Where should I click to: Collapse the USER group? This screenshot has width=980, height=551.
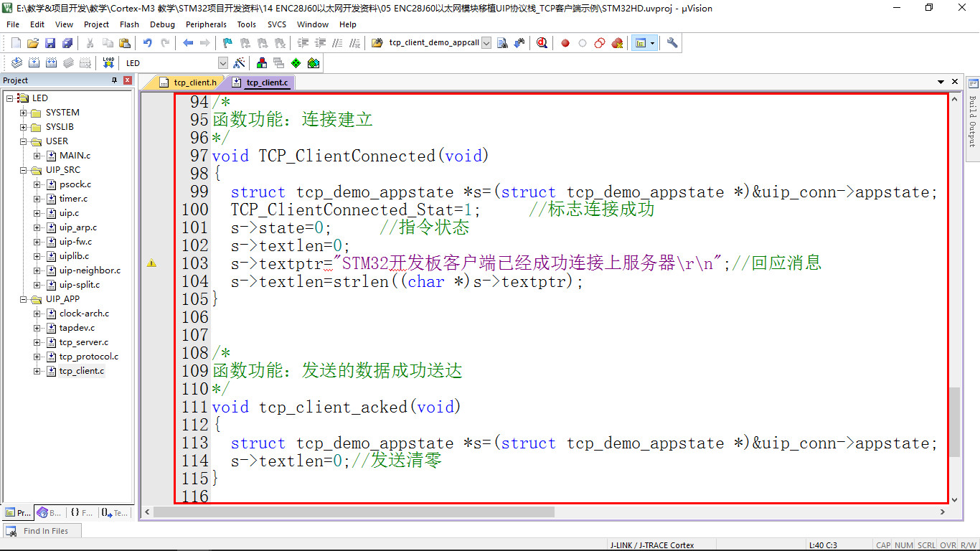coord(24,141)
